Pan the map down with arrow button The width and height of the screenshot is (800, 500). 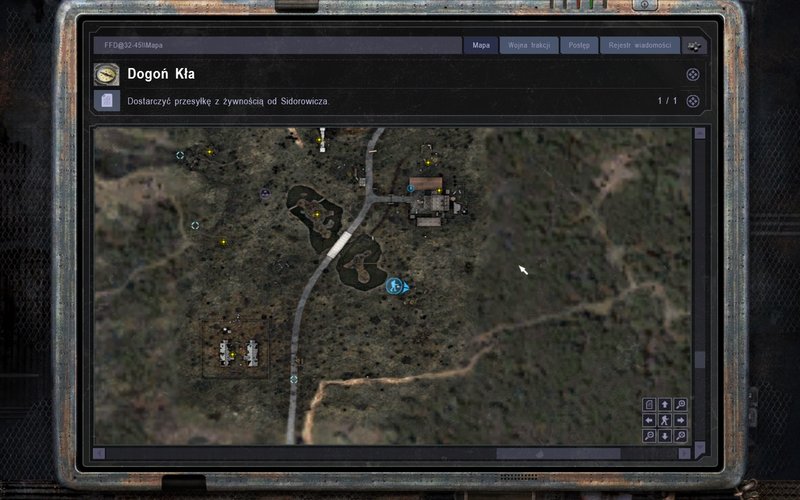[x=665, y=436]
